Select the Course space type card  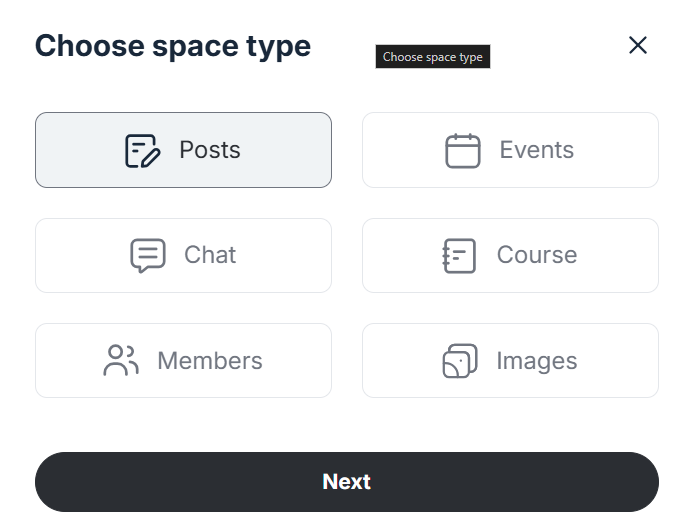pyautogui.click(x=510, y=255)
